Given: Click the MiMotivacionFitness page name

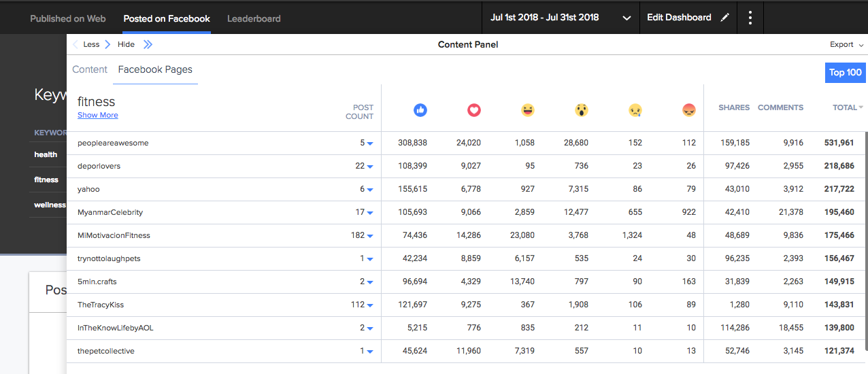Looking at the screenshot, I should point(114,236).
